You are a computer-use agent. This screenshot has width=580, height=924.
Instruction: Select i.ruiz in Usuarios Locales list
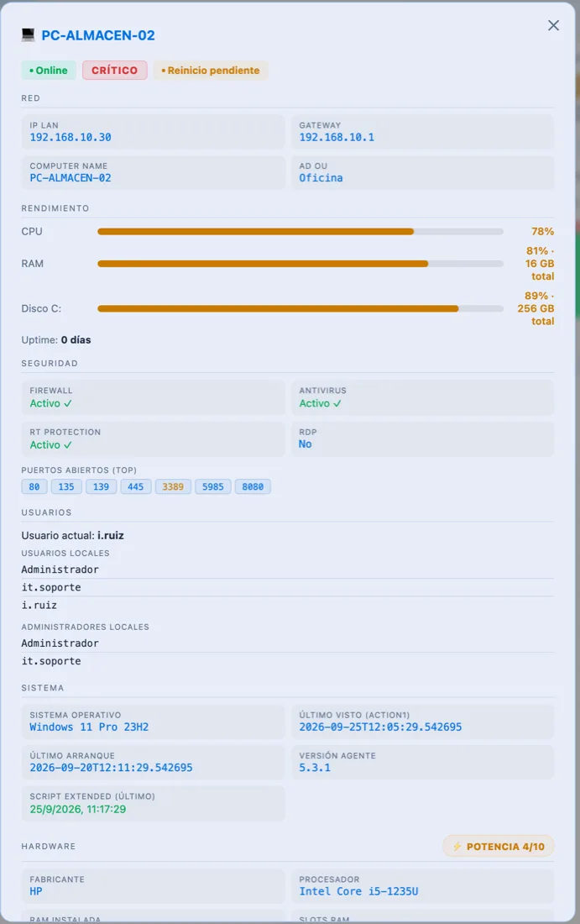(x=39, y=605)
